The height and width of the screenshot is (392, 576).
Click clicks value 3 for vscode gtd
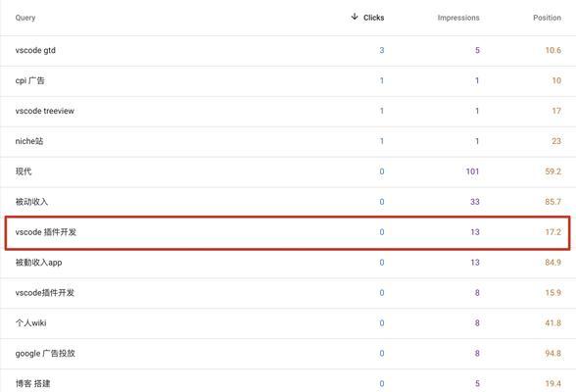382,50
